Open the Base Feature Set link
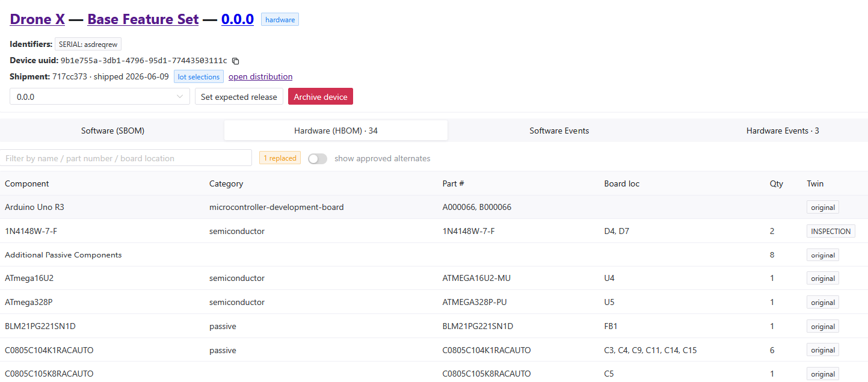The width and height of the screenshot is (868, 382). tap(143, 19)
